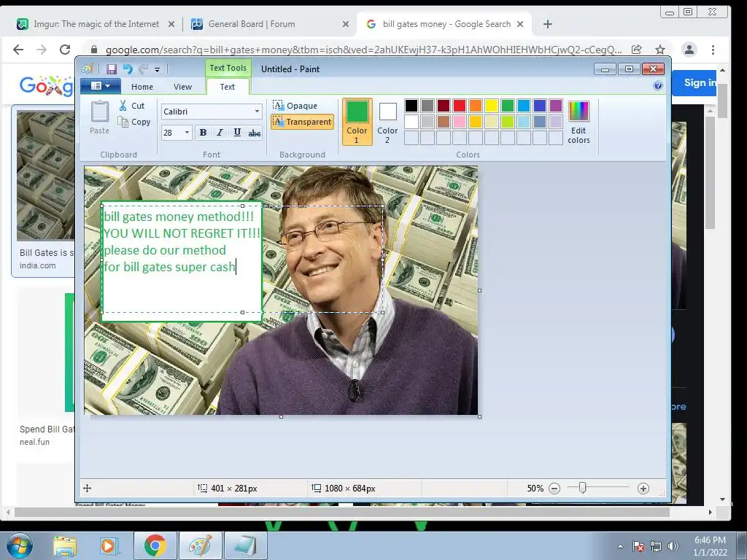This screenshot has height=560, width=747.
Task: Toggle Bold formatting
Action: point(203,133)
